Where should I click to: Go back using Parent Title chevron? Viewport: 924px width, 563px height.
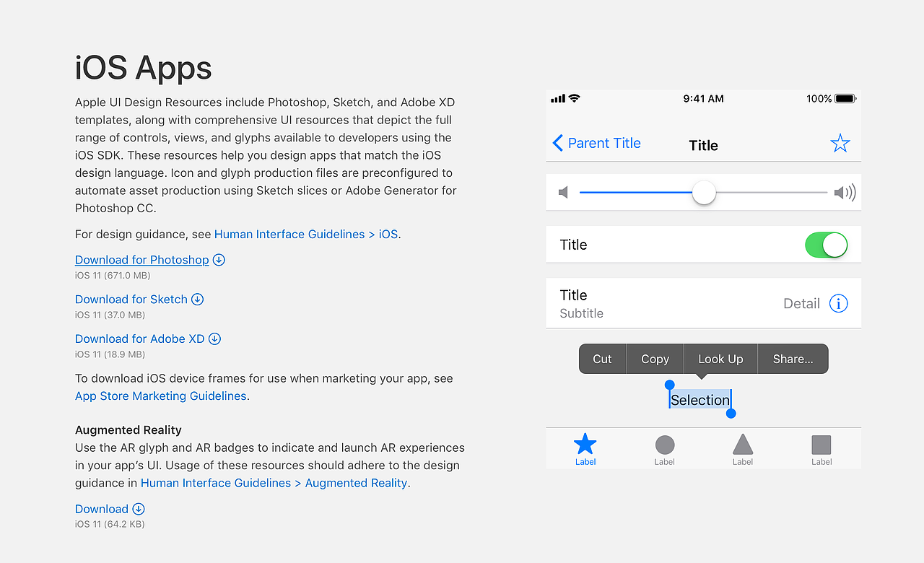(x=557, y=143)
